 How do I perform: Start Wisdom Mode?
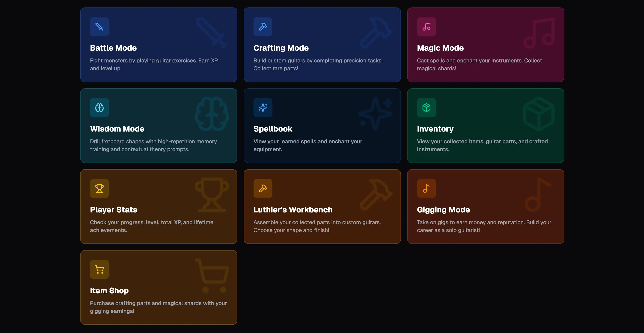159,126
